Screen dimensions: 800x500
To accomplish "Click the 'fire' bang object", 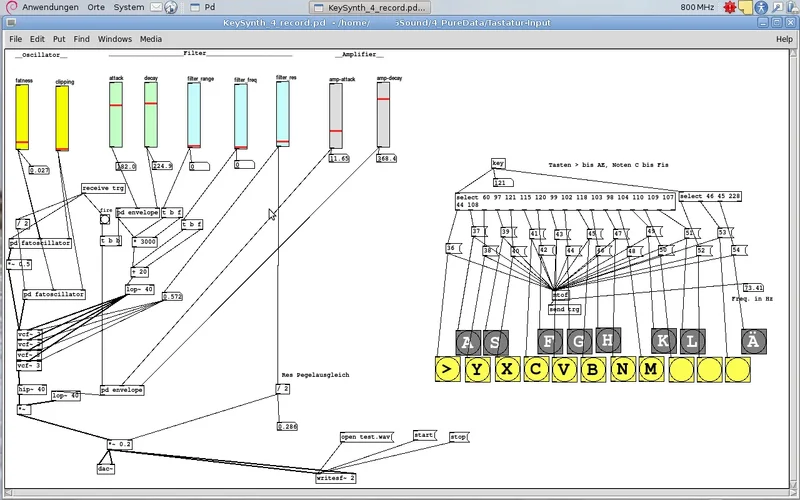I will pos(106,218).
